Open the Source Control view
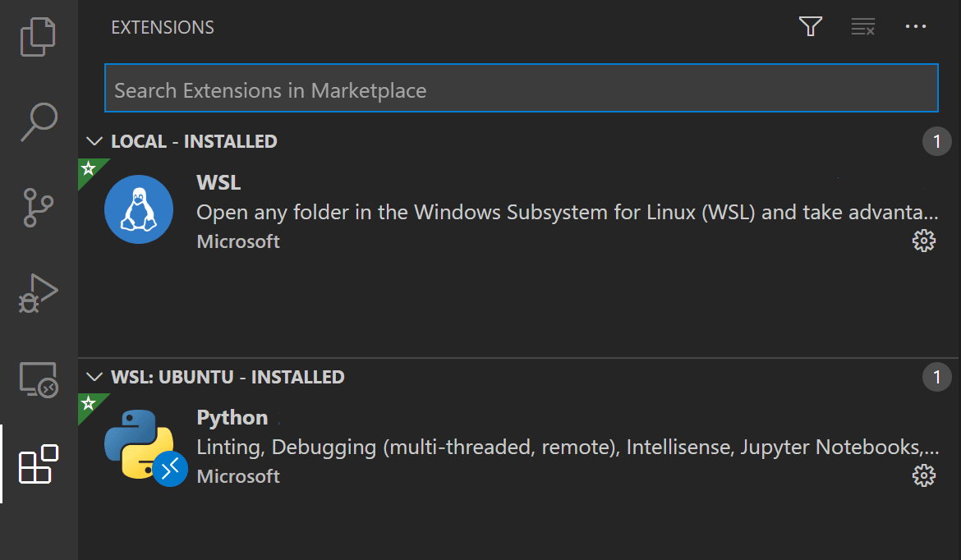Image resolution: width=961 pixels, height=560 pixels. tap(38, 207)
